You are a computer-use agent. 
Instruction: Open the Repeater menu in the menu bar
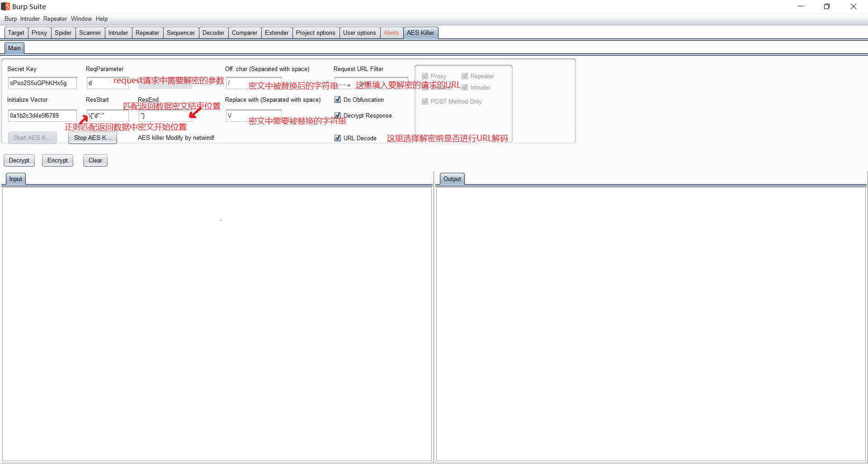coord(55,19)
